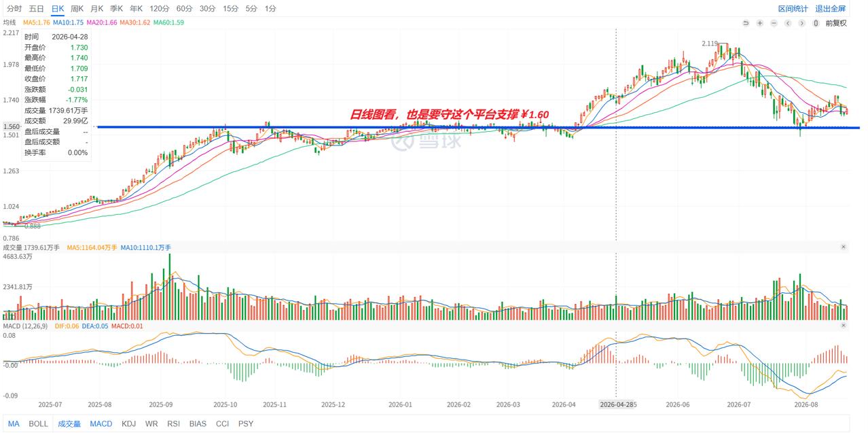The height and width of the screenshot is (433, 868).
Task: Switch to the 120分 period
Action: 160,9
